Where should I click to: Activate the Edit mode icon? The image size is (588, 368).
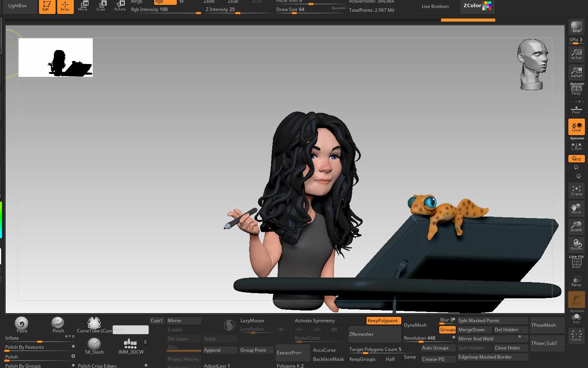click(x=47, y=6)
